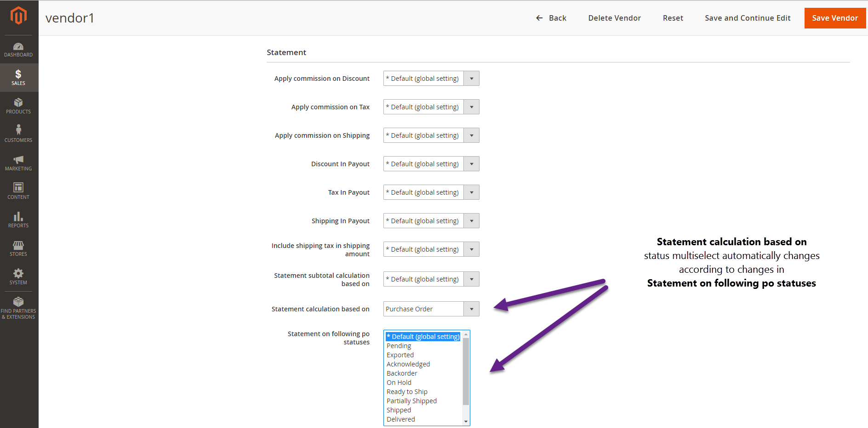Image resolution: width=868 pixels, height=428 pixels.
Task: Click Save and Continue Edit
Action: click(748, 18)
